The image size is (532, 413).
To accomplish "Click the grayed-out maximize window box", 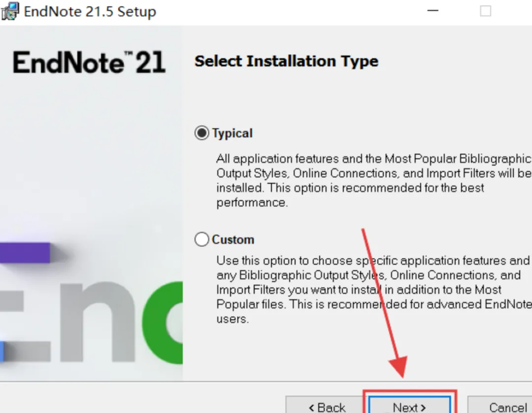I will (x=486, y=11).
